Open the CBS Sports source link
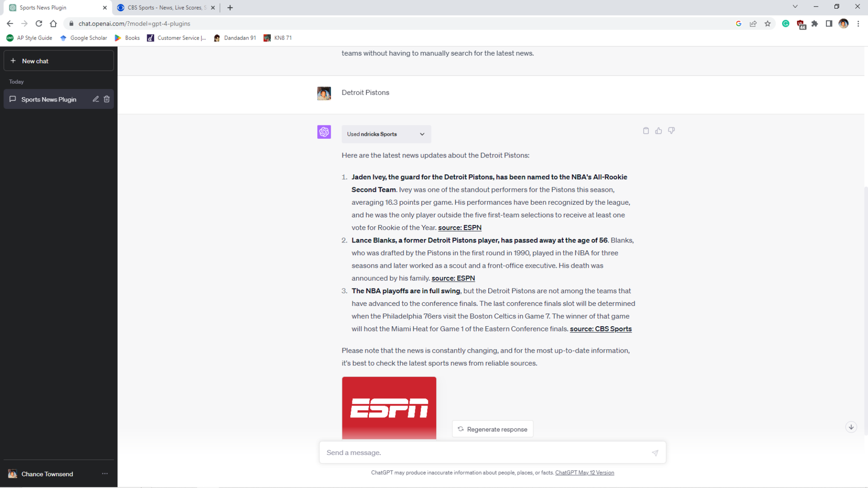This screenshot has height=488, width=868. click(601, 329)
